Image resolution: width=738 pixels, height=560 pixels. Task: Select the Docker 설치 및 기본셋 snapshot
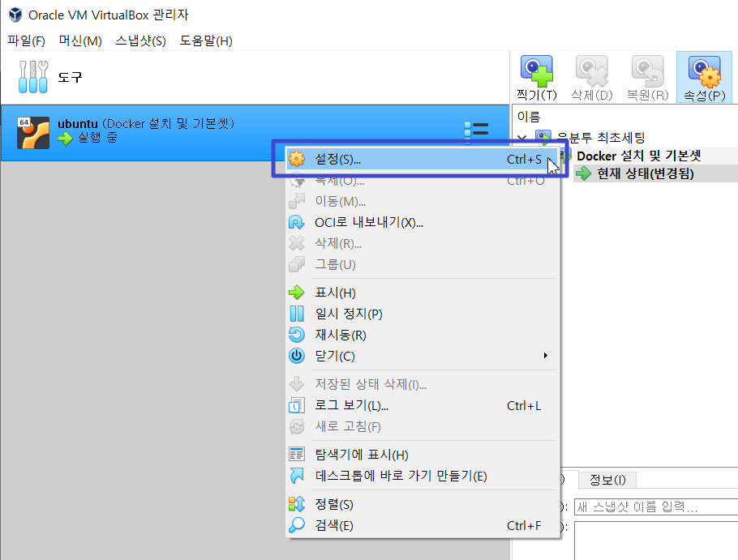(639, 156)
